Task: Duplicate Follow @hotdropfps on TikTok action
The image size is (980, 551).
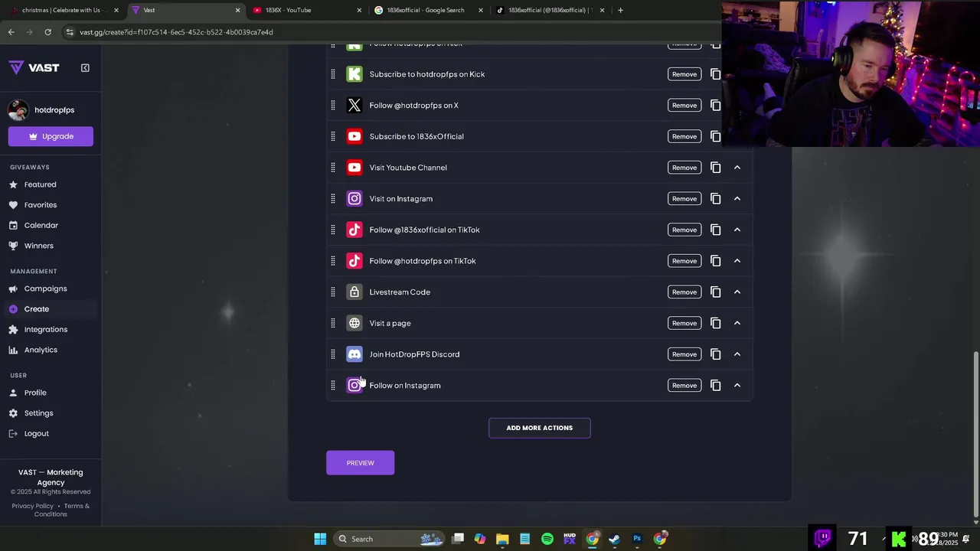Action: point(715,261)
